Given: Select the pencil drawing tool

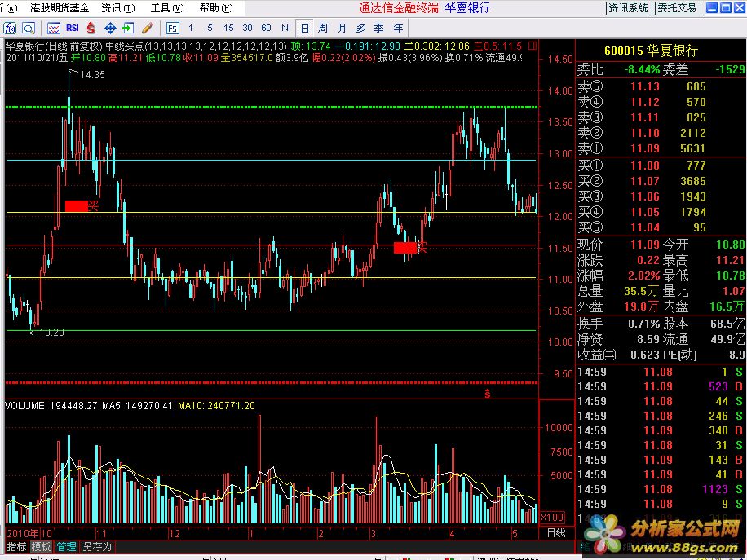Looking at the screenshot, I should 148,28.
